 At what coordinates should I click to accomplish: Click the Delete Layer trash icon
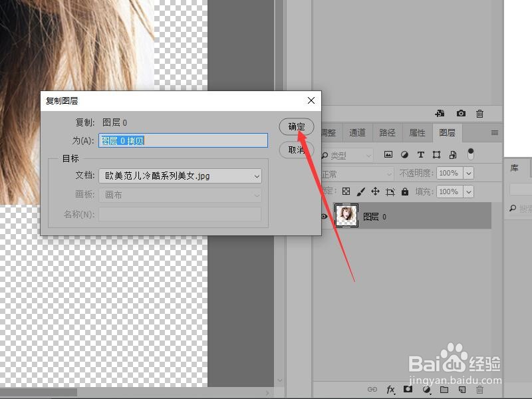tap(479, 389)
